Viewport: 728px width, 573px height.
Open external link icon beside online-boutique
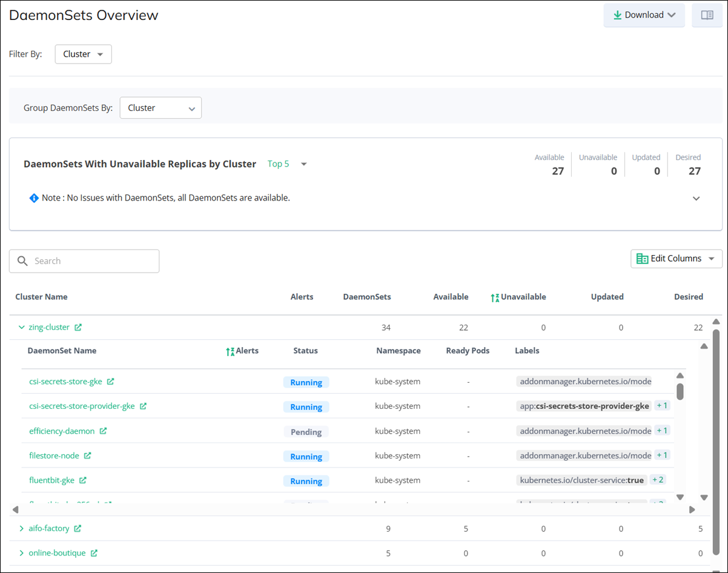(94, 553)
